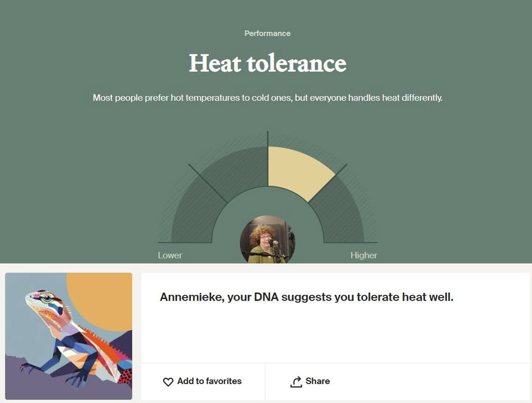Click the vertical center tick atop the gauge
The image size is (532, 403).
pos(267,139)
